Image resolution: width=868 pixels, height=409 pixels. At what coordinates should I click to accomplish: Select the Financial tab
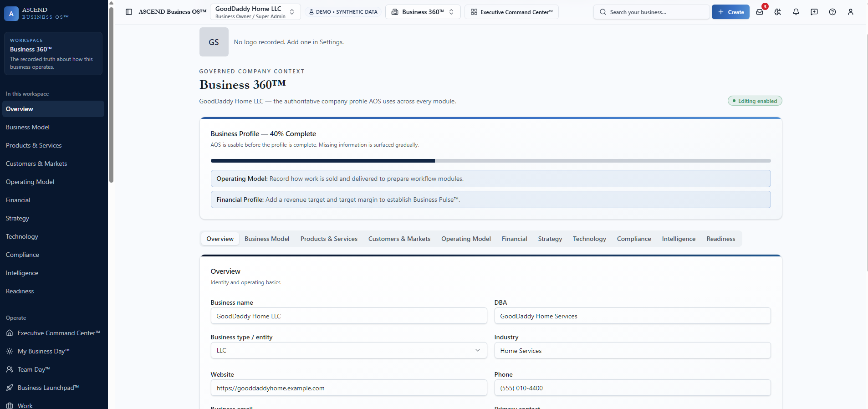pyautogui.click(x=514, y=239)
